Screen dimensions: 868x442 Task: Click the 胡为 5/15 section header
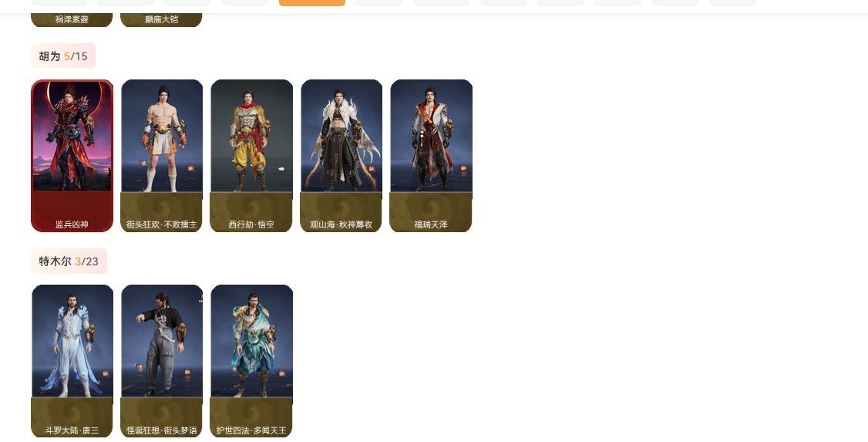coord(63,56)
